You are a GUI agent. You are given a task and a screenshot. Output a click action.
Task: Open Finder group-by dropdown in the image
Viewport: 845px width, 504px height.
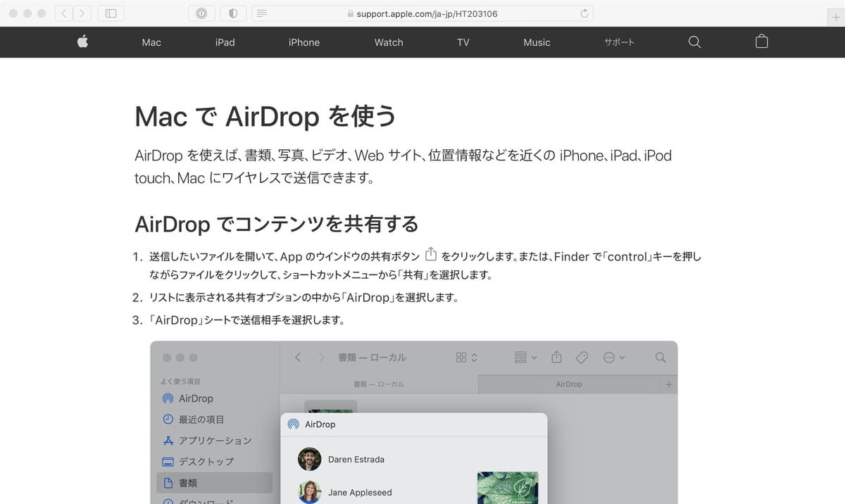coord(525,358)
